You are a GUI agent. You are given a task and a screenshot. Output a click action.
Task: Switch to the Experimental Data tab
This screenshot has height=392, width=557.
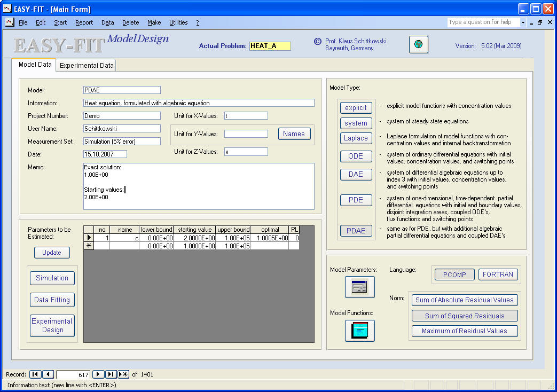coord(87,66)
